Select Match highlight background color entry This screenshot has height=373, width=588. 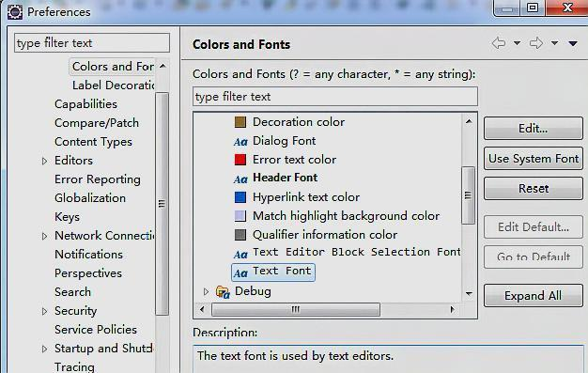click(346, 216)
